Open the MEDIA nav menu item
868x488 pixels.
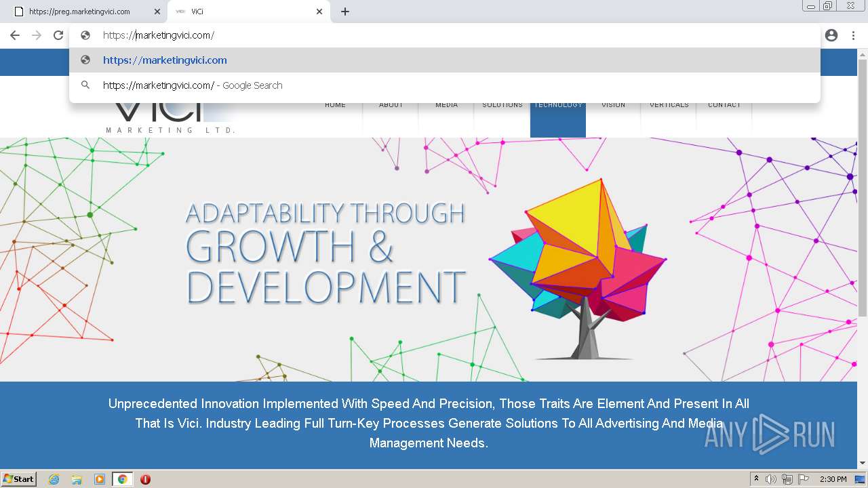point(446,105)
